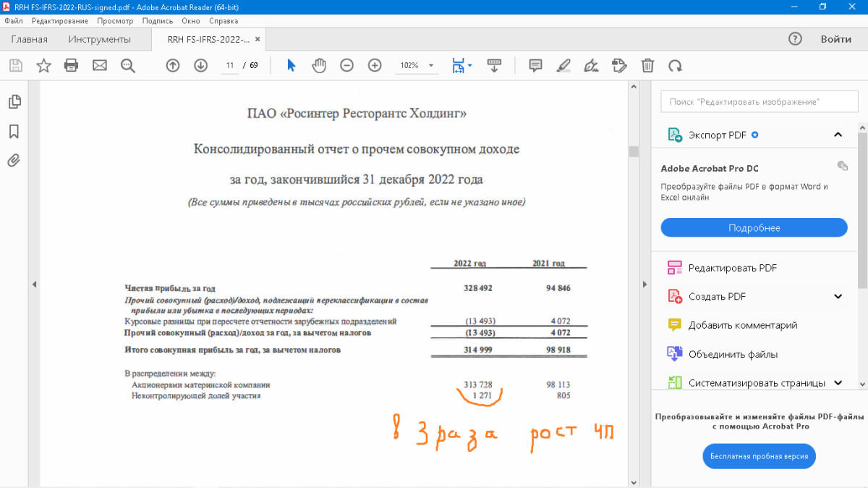The width and height of the screenshot is (868, 488).
Task: Open the Файл menu
Action: [x=13, y=21]
